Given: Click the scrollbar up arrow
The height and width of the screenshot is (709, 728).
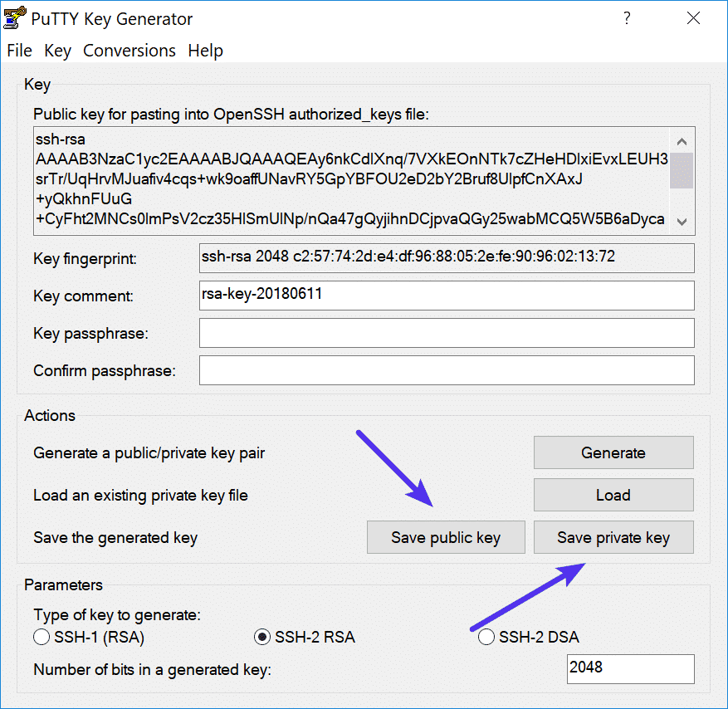Looking at the screenshot, I should coord(682,140).
